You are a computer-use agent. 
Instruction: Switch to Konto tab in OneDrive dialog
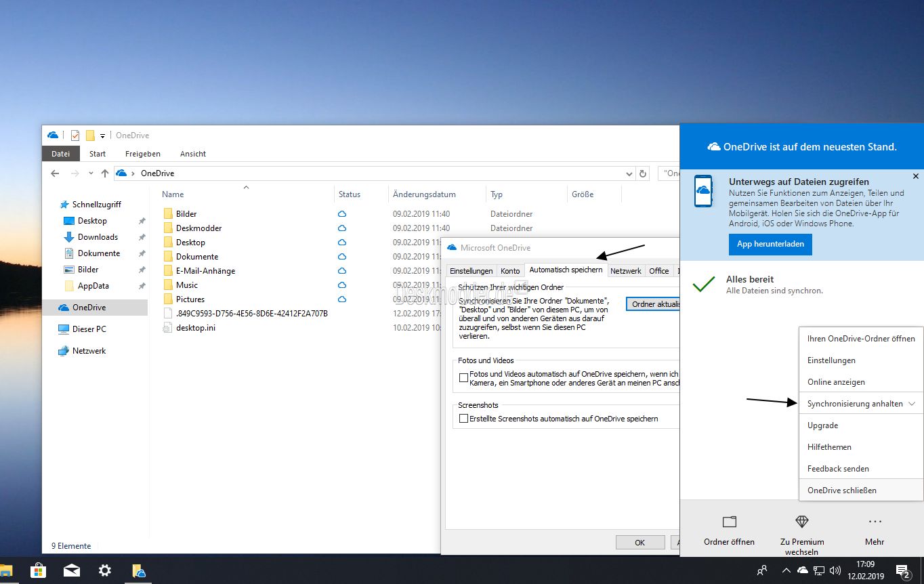tap(510, 271)
